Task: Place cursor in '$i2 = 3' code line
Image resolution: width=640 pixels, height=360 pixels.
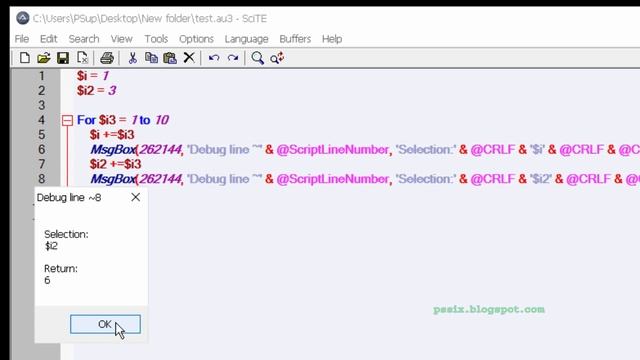Action: 97,91
